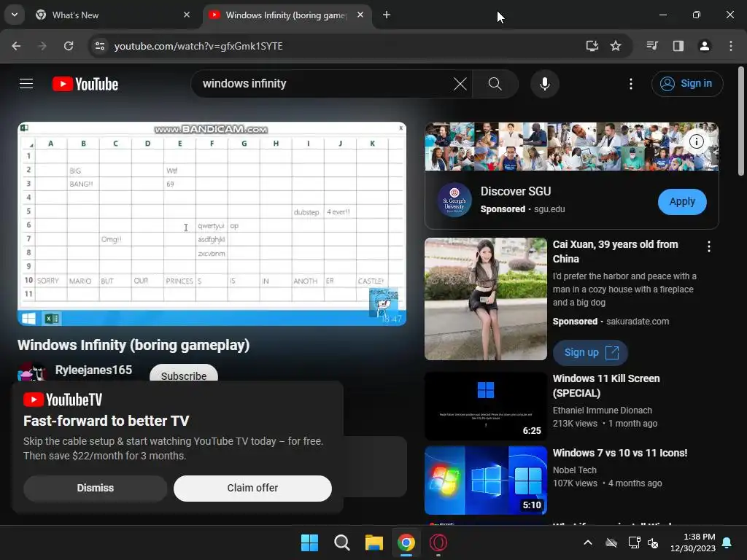Close the What's New tab
Image resolution: width=747 pixels, height=560 pixels.
[187, 15]
